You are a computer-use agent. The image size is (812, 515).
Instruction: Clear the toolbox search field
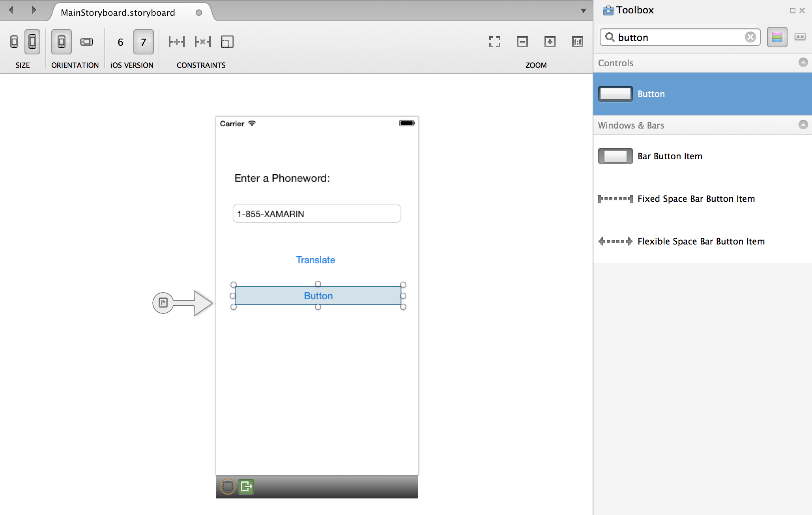coord(750,37)
